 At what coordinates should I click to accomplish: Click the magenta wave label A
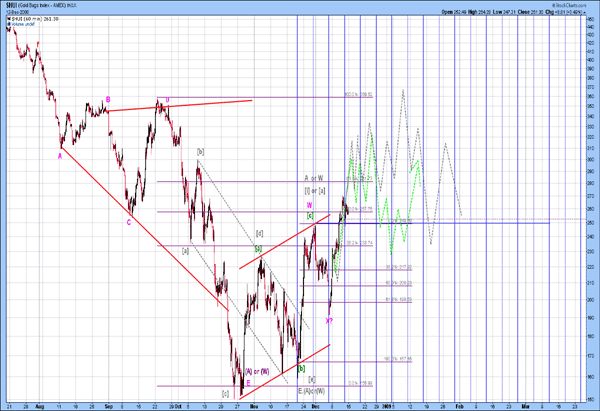(x=60, y=156)
